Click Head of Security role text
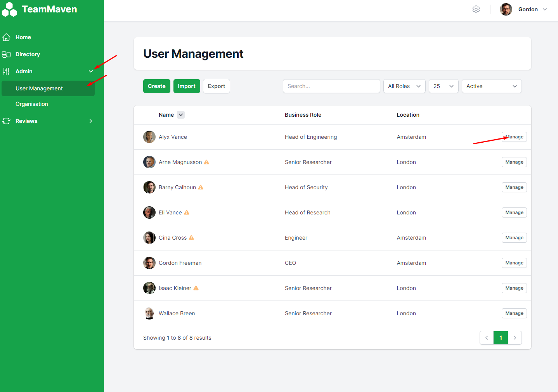 [x=306, y=187]
